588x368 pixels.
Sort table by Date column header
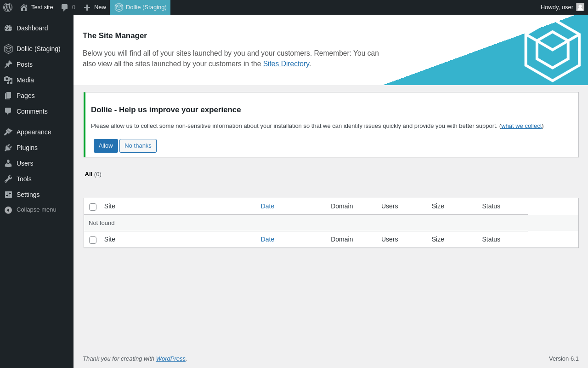pos(267,206)
